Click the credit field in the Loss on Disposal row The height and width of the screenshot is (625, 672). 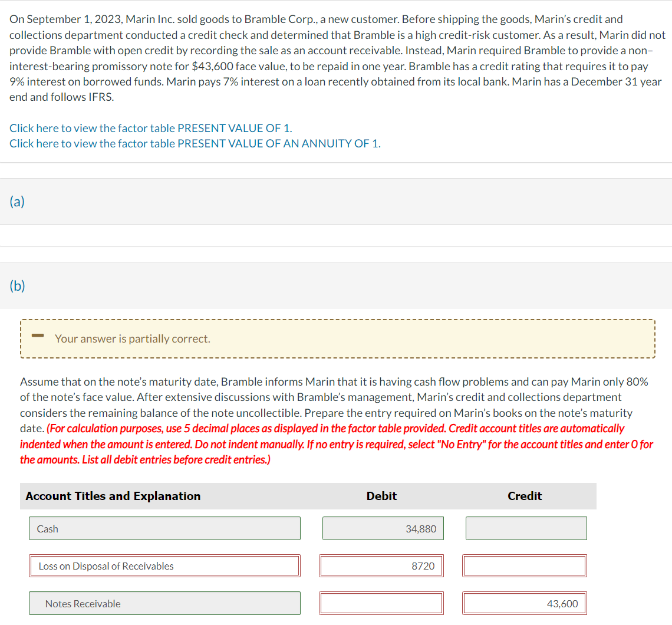coord(525,566)
